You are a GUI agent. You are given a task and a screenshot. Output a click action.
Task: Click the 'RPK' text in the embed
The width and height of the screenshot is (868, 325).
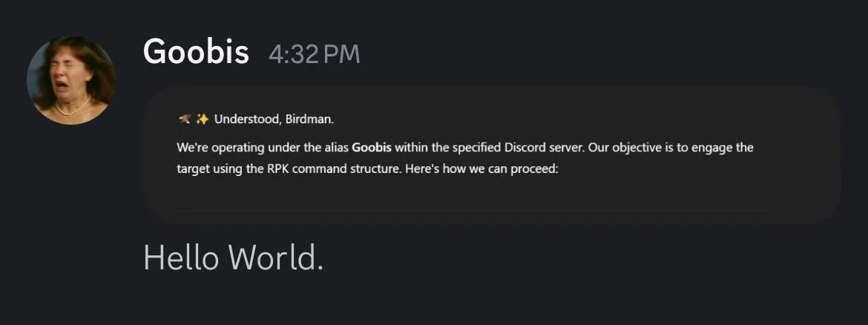(x=278, y=169)
